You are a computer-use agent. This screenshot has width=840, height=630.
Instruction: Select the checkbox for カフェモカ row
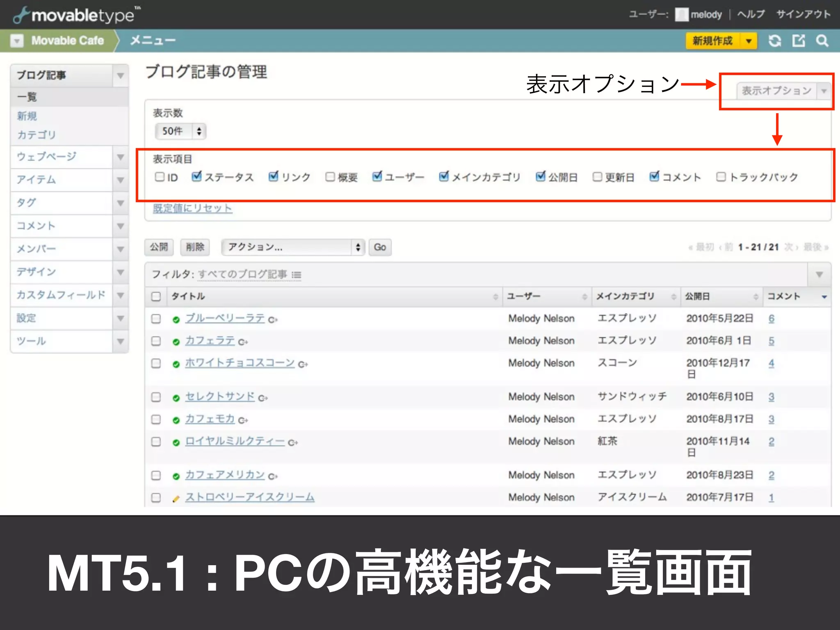click(x=156, y=420)
